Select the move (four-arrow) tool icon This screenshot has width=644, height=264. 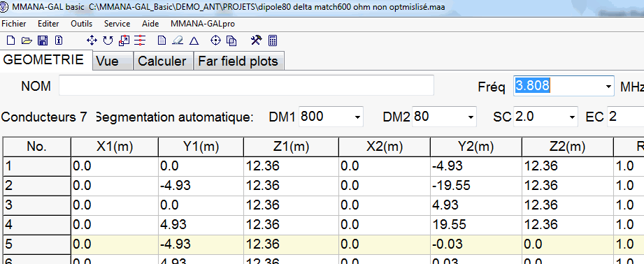tap(92, 41)
